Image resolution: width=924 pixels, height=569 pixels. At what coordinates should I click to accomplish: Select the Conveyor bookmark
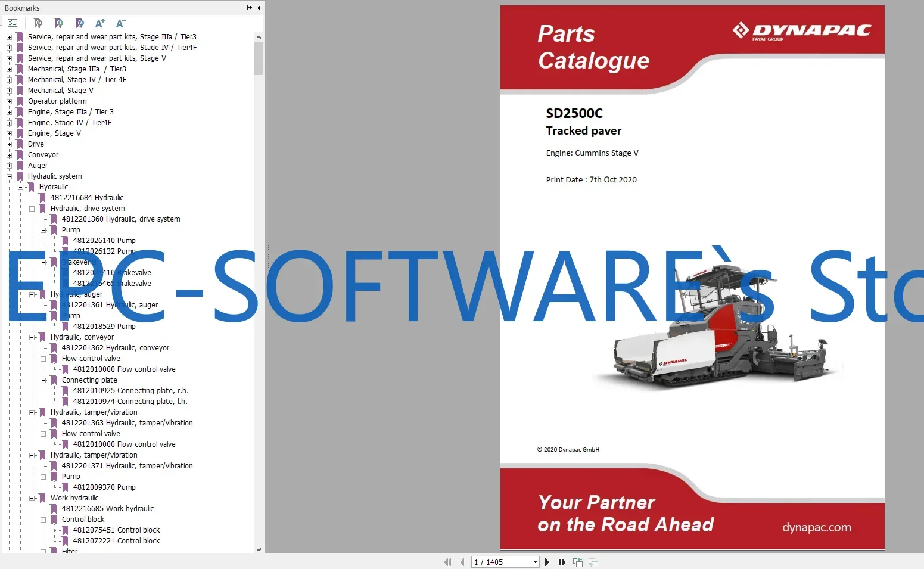coord(43,154)
